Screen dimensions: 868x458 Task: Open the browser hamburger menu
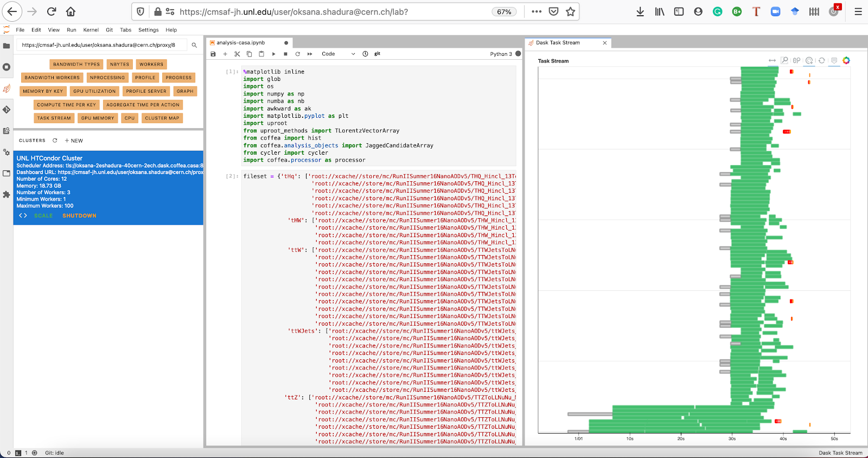[858, 11]
